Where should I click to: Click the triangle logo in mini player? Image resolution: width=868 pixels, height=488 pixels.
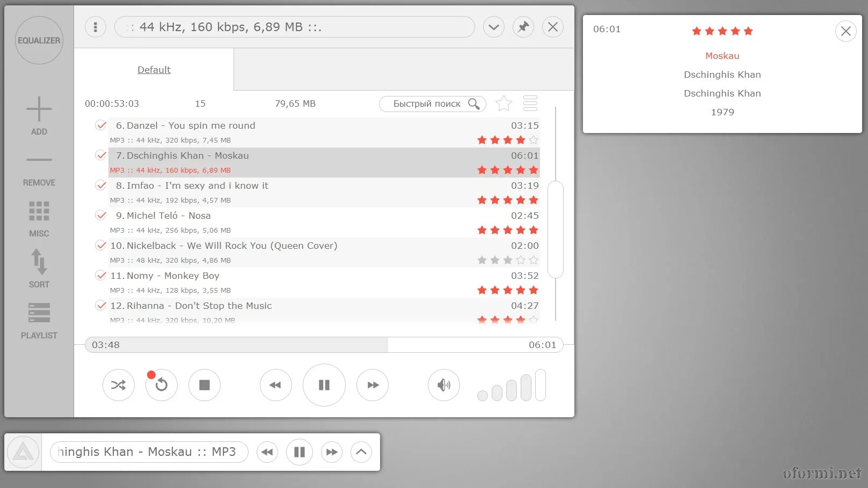pyautogui.click(x=23, y=452)
